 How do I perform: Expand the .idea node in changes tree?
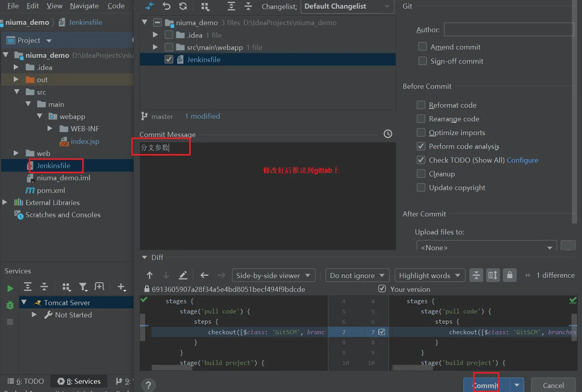coord(155,35)
